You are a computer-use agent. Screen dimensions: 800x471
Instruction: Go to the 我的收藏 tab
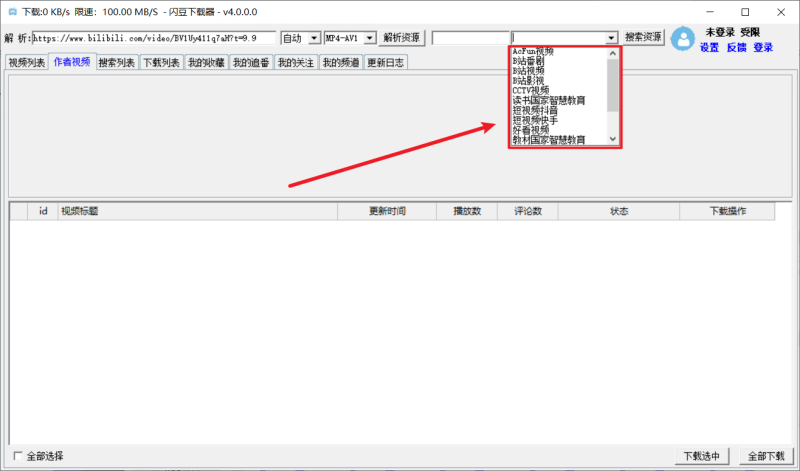click(x=205, y=62)
